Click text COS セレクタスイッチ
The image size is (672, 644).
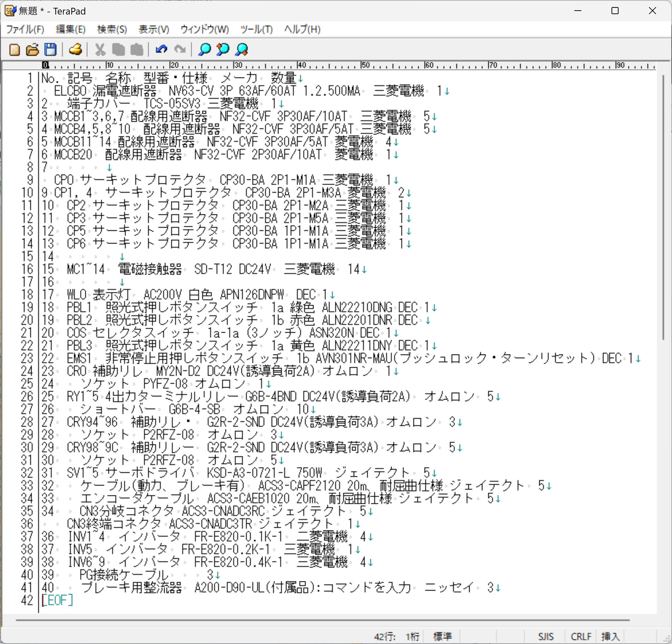(131, 333)
